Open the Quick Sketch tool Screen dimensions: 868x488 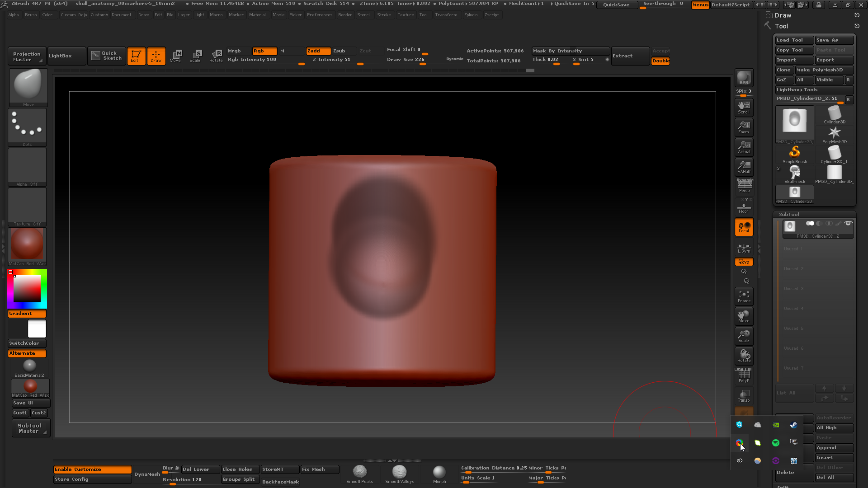(107, 56)
